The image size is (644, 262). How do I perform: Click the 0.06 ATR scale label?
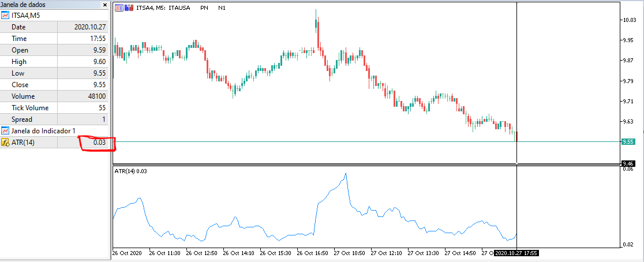(x=629, y=169)
